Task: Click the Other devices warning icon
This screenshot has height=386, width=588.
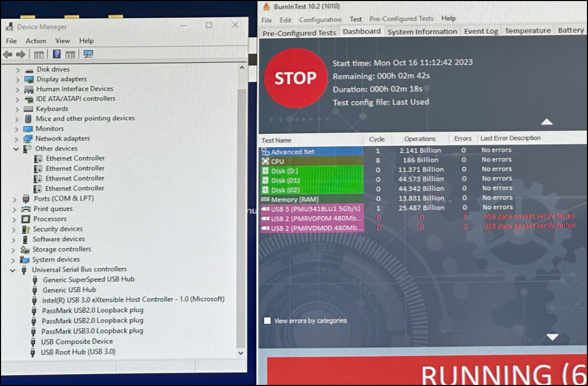Action: tap(28, 149)
